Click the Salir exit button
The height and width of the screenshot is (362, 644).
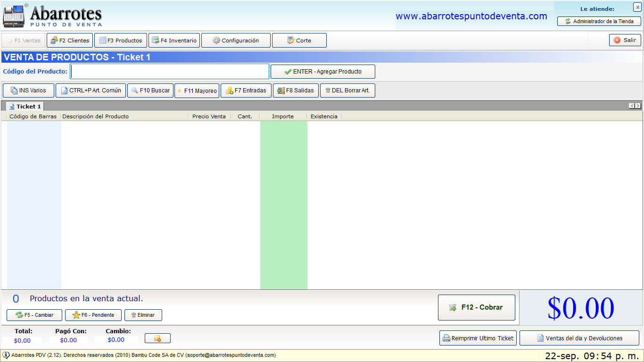coord(625,40)
